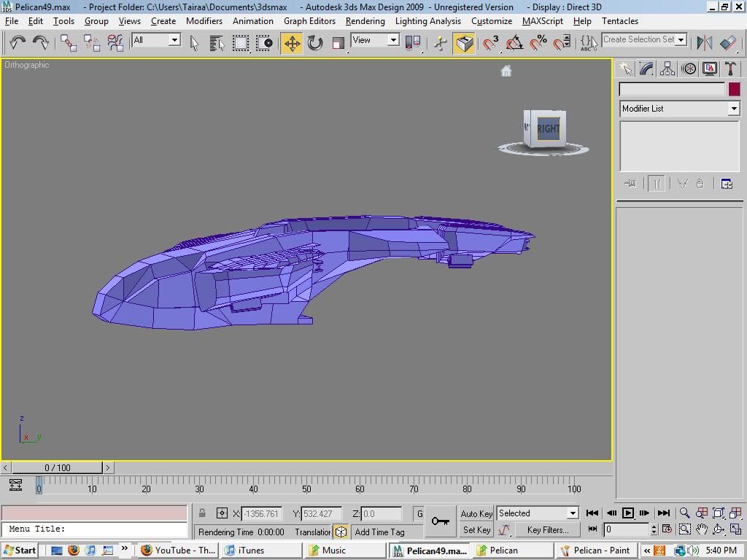Click the Zoom Extents navigation icon
The height and width of the screenshot is (560, 747).
pyautogui.click(x=719, y=513)
